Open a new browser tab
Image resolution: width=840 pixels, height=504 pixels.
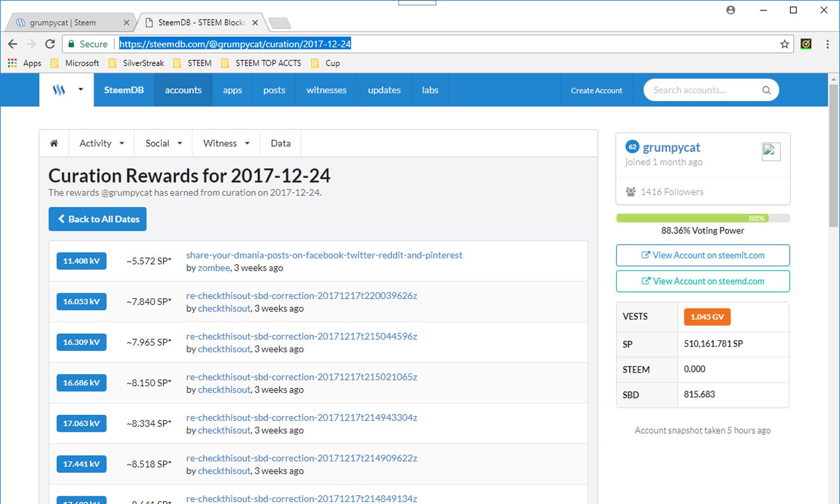point(279,23)
